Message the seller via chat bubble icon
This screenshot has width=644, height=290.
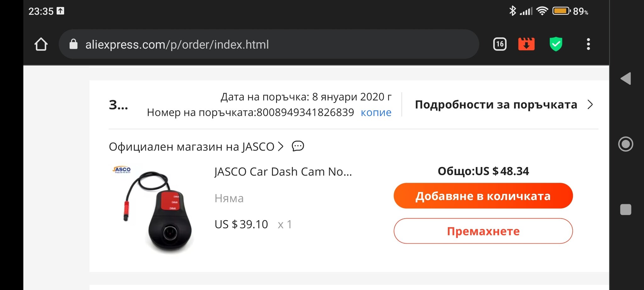298,146
